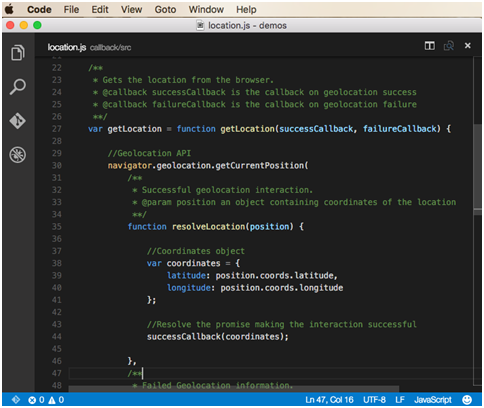Image resolution: width=484 pixels, height=408 pixels.
Task: Click the git sync icon in status bar
Action: [16, 399]
